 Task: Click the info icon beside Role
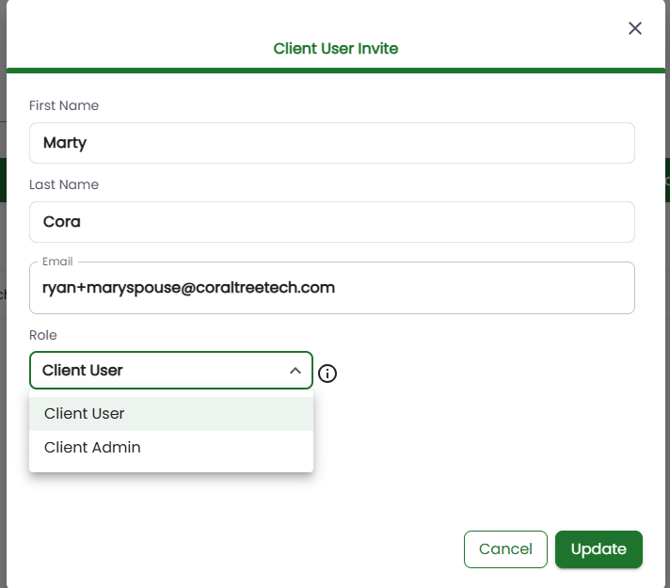[327, 374]
